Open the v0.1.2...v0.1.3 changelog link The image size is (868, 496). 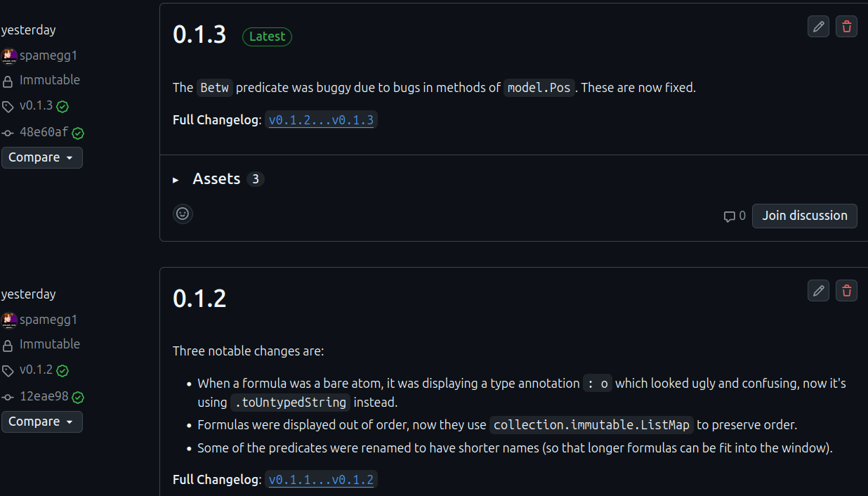[321, 120]
